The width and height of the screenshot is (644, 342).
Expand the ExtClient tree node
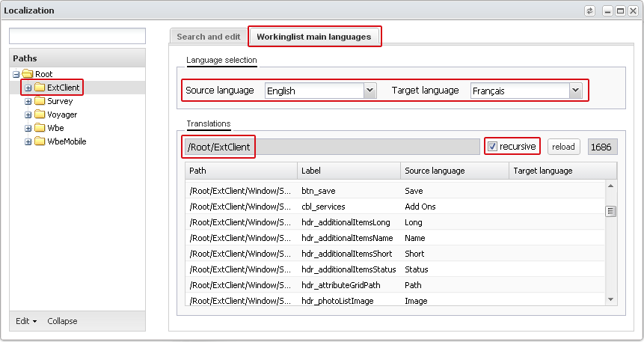point(28,88)
